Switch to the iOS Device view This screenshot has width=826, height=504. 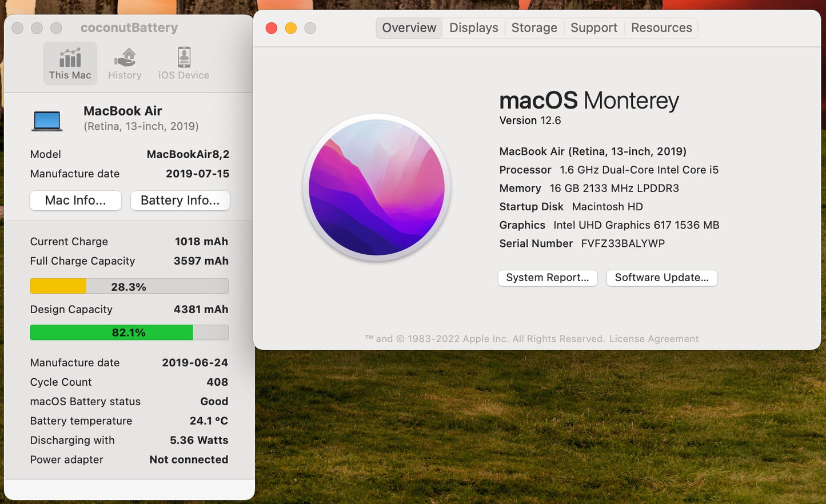tap(183, 63)
